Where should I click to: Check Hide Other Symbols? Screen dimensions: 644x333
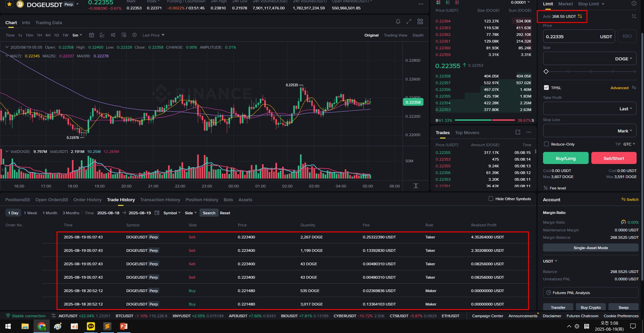[491, 199]
